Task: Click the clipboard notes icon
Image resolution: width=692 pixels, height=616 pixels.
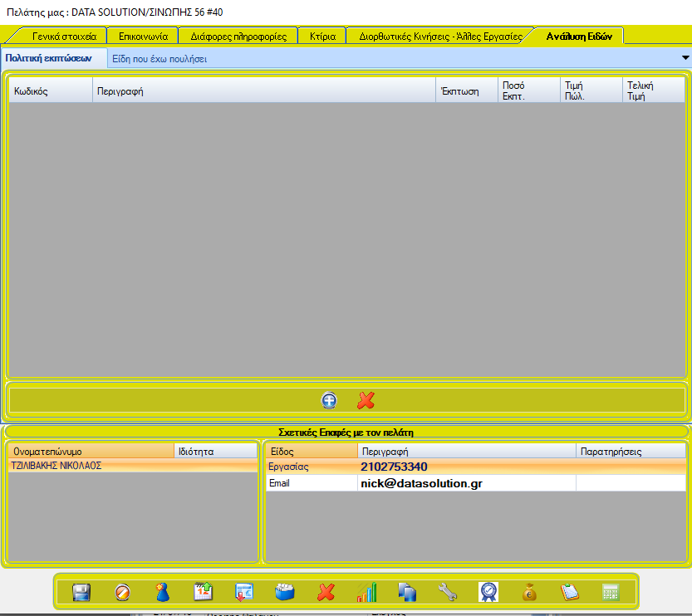Action: [569, 592]
